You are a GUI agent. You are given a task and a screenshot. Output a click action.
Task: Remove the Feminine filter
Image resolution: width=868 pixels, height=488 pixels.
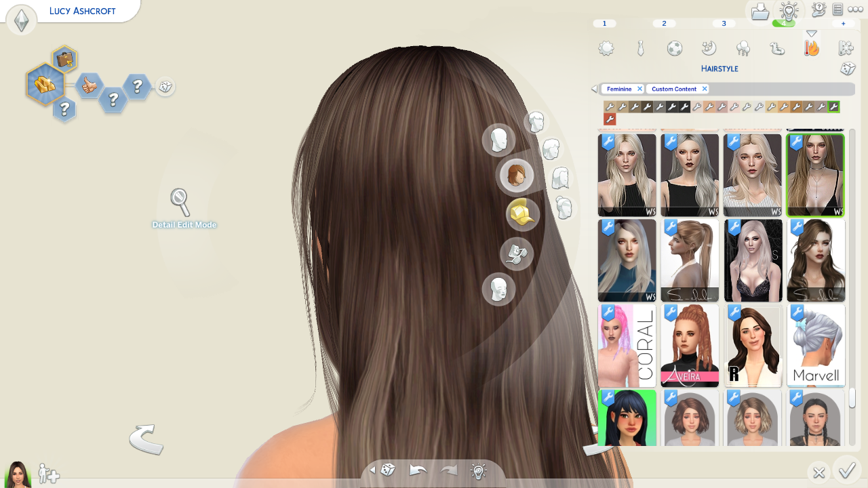tap(639, 89)
